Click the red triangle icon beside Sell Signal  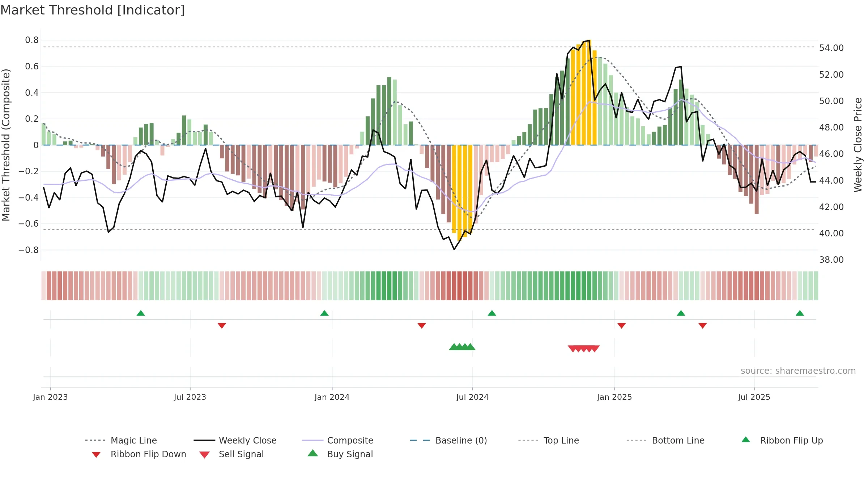(x=205, y=455)
